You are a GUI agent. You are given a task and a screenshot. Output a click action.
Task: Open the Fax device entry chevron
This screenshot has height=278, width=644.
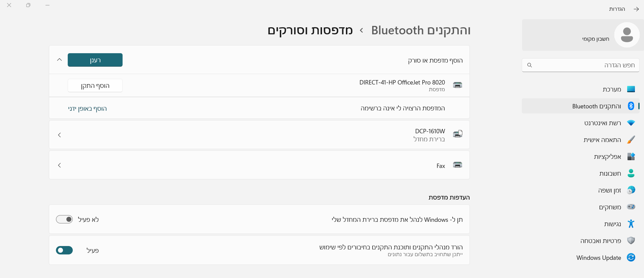(60, 165)
